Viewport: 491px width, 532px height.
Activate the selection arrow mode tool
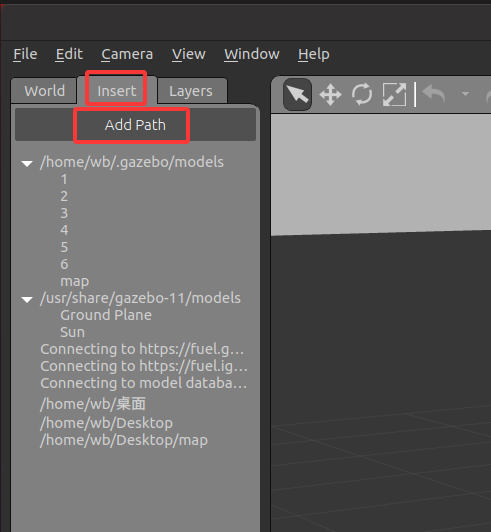pyautogui.click(x=297, y=94)
